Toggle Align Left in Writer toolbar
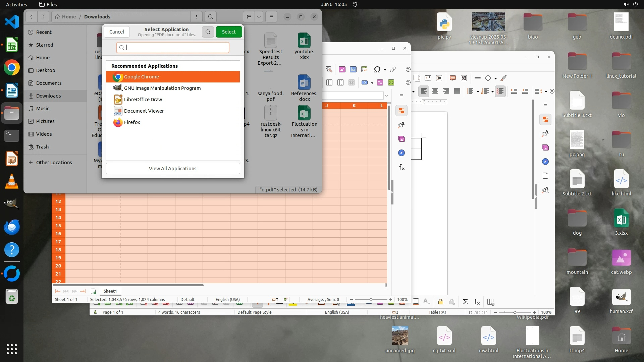 tap(424, 91)
